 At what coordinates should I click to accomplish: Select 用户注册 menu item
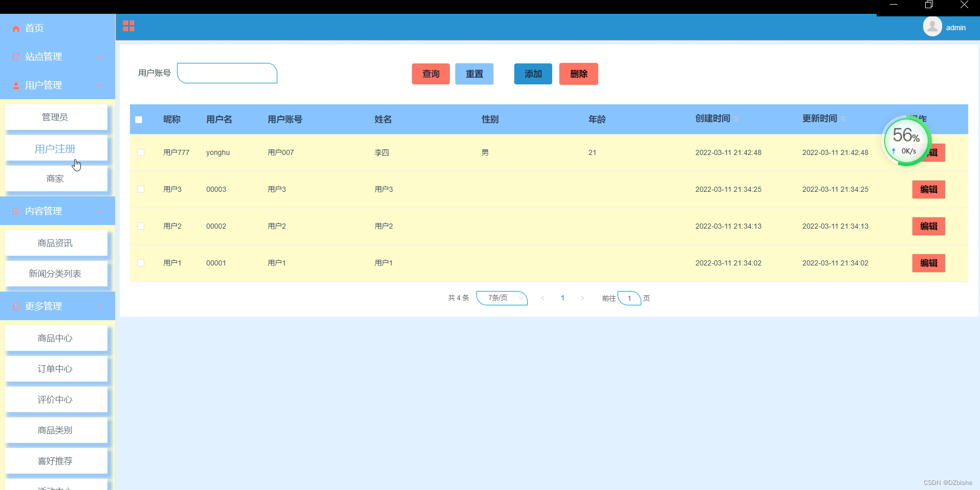point(56,149)
